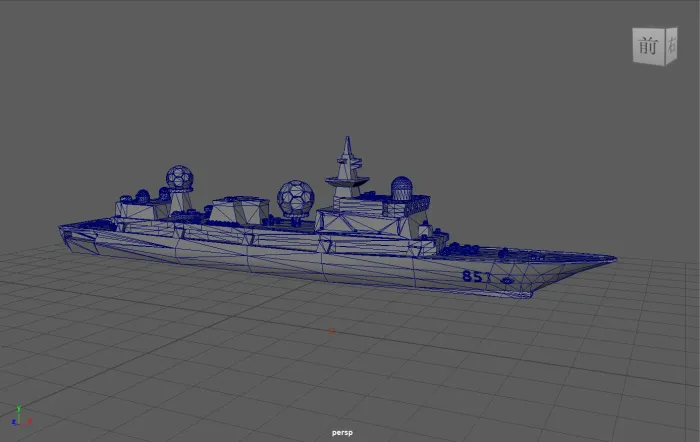Click the 'persp' camera label

(342, 433)
